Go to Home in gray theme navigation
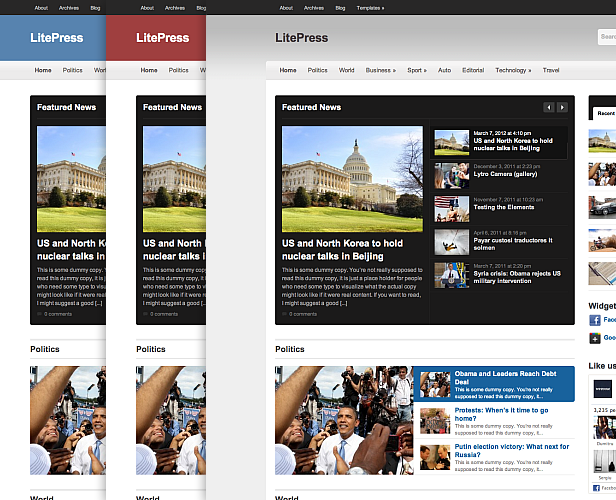This screenshot has height=500, width=616. pyautogui.click(x=288, y=70)
